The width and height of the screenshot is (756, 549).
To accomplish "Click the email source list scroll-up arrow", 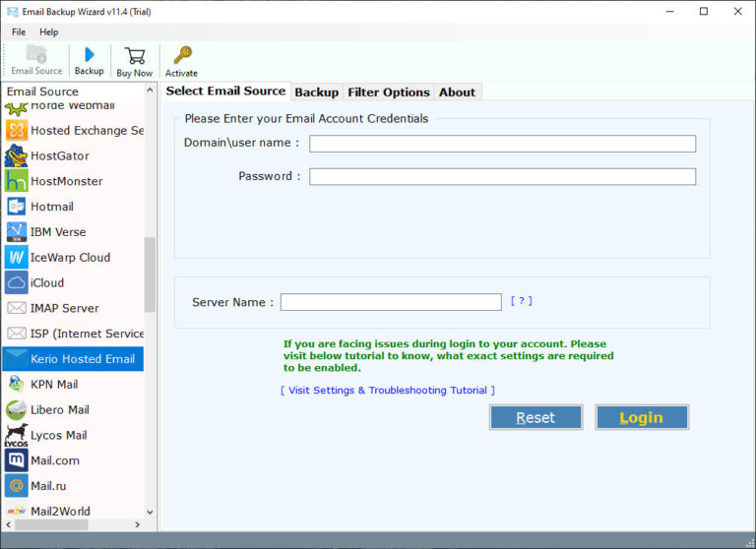I will [x=150, y=91].
